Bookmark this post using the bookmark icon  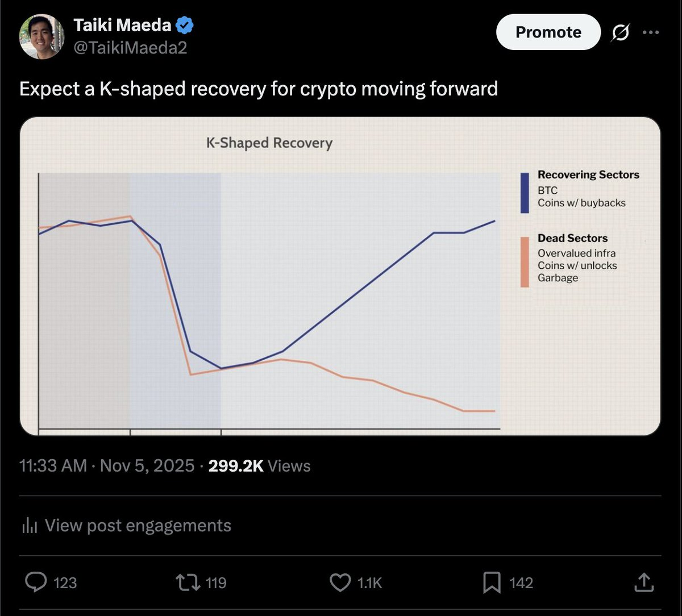491,582
